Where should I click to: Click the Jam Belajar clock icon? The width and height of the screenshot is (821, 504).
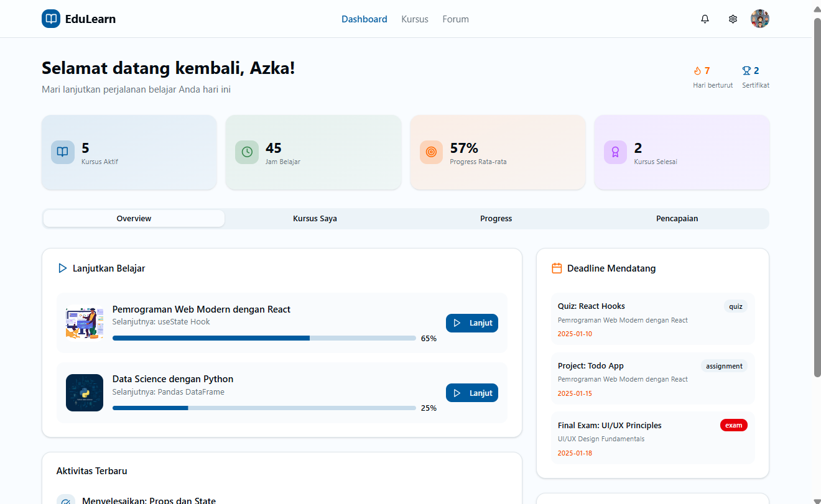tap(247, 152)
